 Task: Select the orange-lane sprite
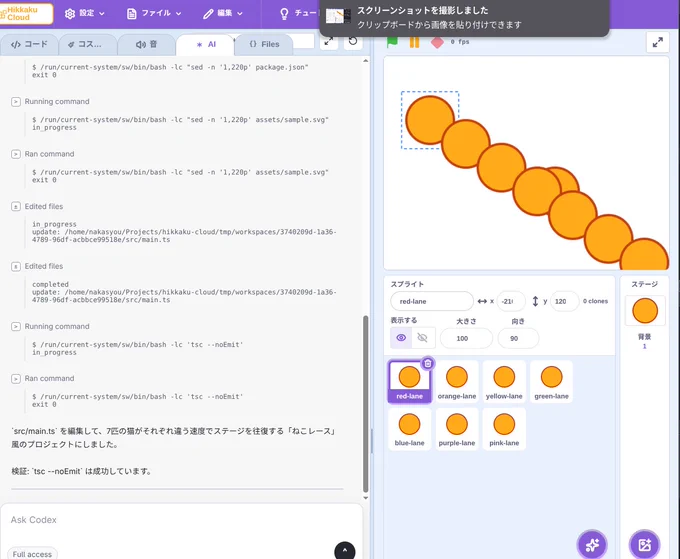[457, 382]
